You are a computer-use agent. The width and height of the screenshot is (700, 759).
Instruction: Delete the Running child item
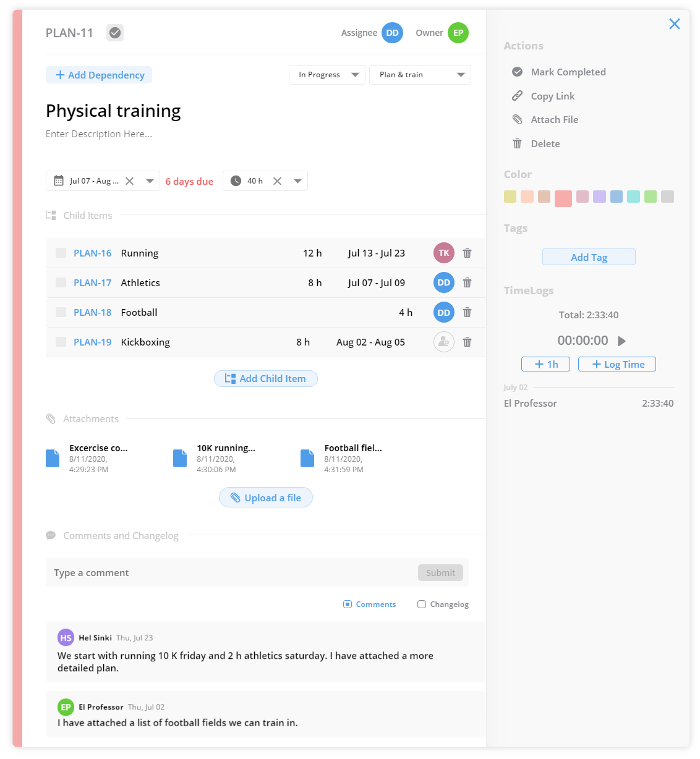tap(467, 253)
